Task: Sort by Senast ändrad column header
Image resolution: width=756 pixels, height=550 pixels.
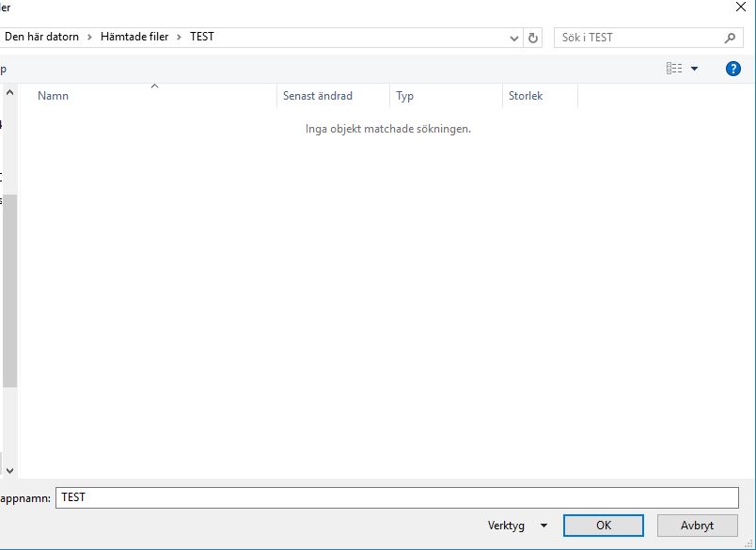Action: pos(333,96)
